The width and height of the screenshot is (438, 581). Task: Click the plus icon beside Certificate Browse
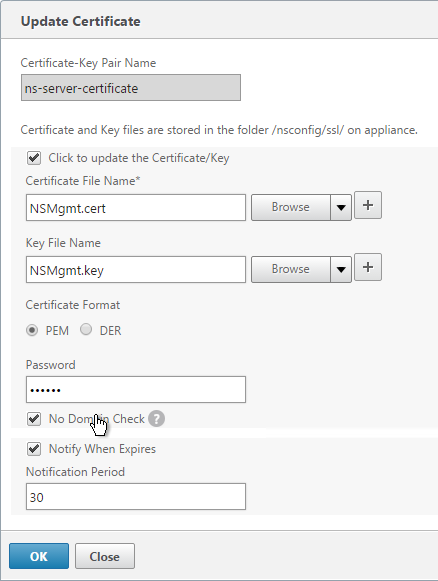point(368,205)
